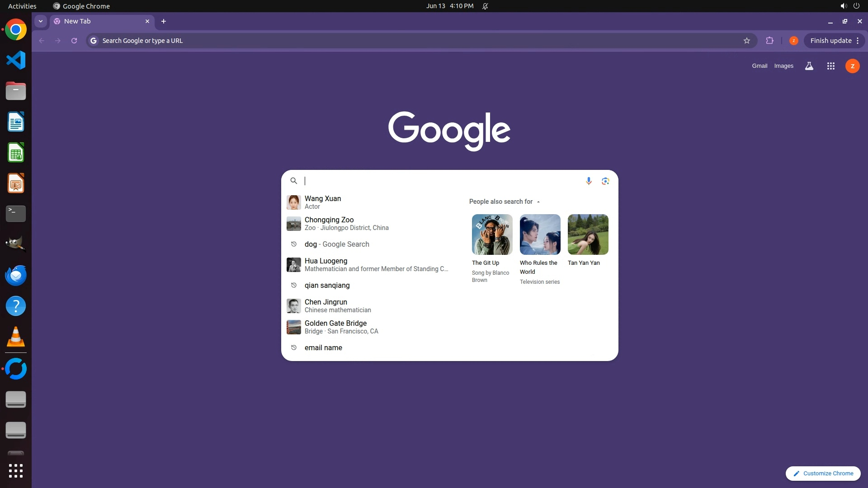Bookmark this tab with the star icon
Image resolution: width=868 pixels, height=488 pixels.
746,41
